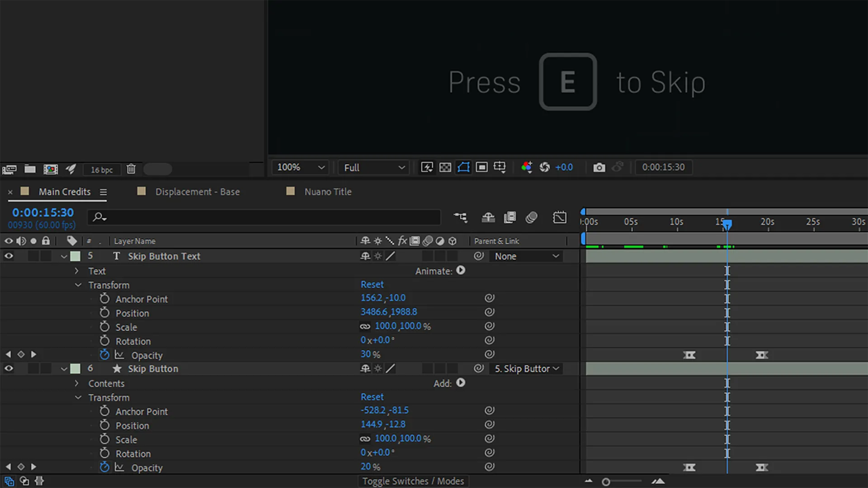This screenshot has width=868, height=488.
Task: Delete selected project item trash icon
Action: click(x=131, y=169)
